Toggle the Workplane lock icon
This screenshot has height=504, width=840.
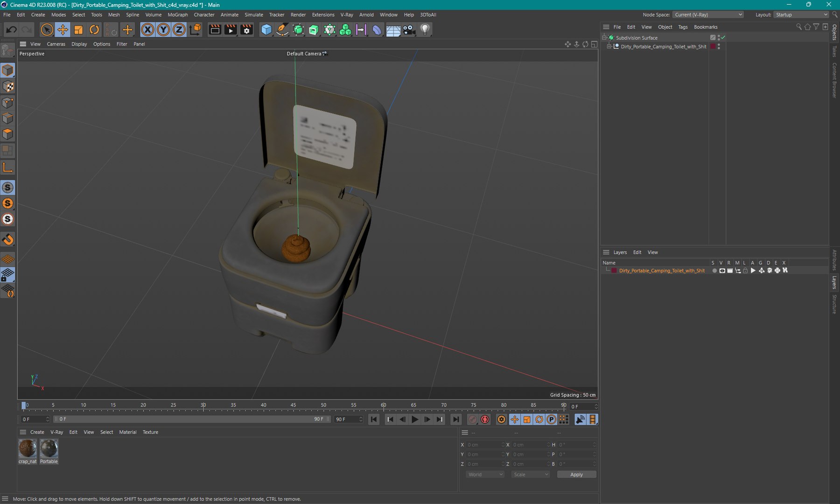8,275
